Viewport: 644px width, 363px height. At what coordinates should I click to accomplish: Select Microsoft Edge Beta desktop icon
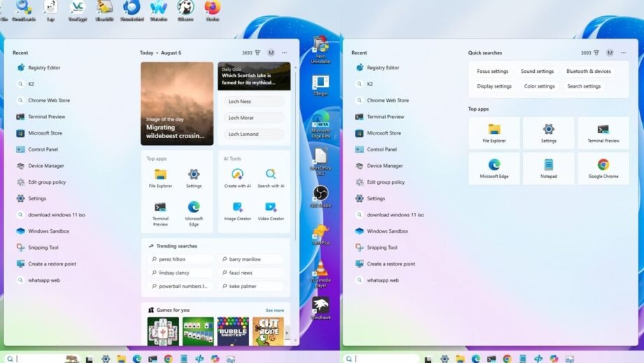[321, 125]
